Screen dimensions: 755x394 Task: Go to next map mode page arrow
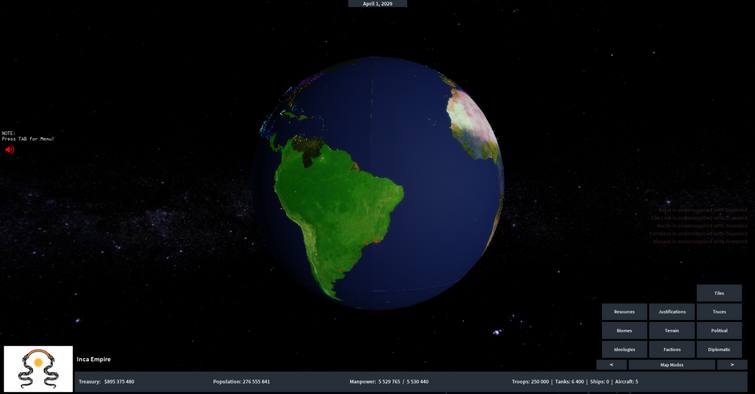[x=732, y=365]
